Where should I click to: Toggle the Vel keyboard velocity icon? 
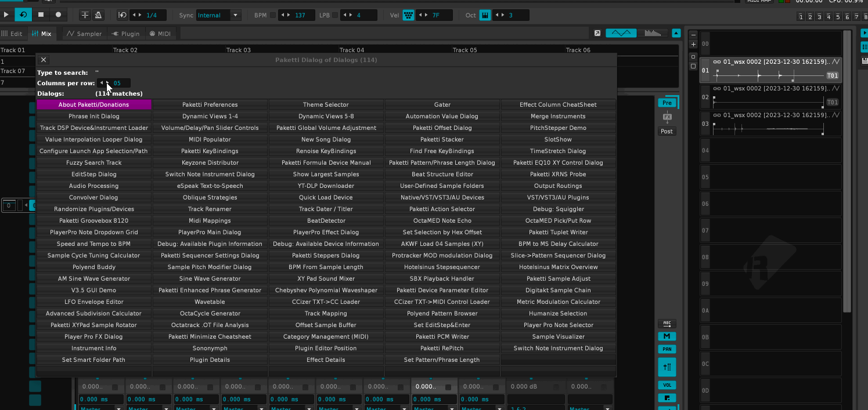(x=409, y=15)
